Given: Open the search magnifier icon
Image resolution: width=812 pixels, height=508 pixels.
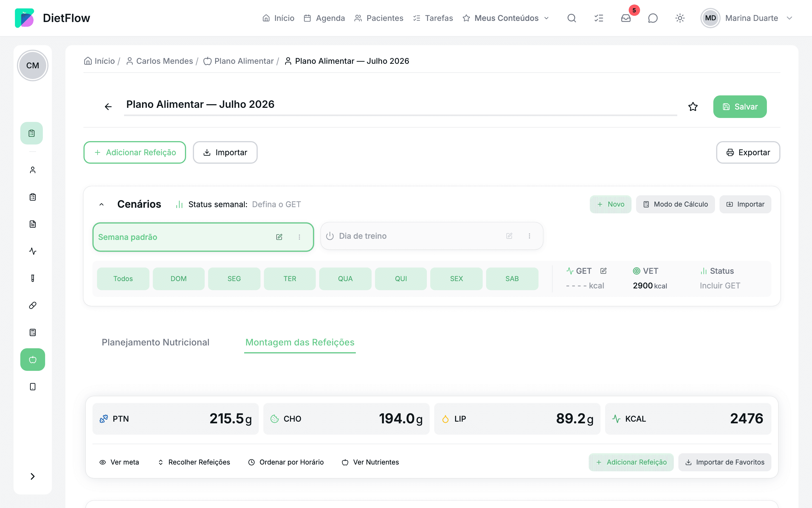Looking at the screenshot, I should (572, 18).
